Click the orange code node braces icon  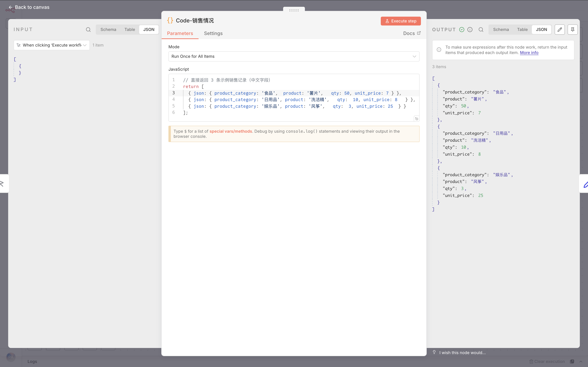(x=170, y=20)
